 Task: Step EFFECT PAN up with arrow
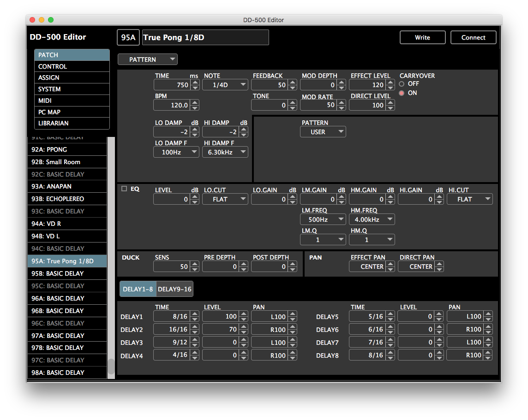(390, 264)
